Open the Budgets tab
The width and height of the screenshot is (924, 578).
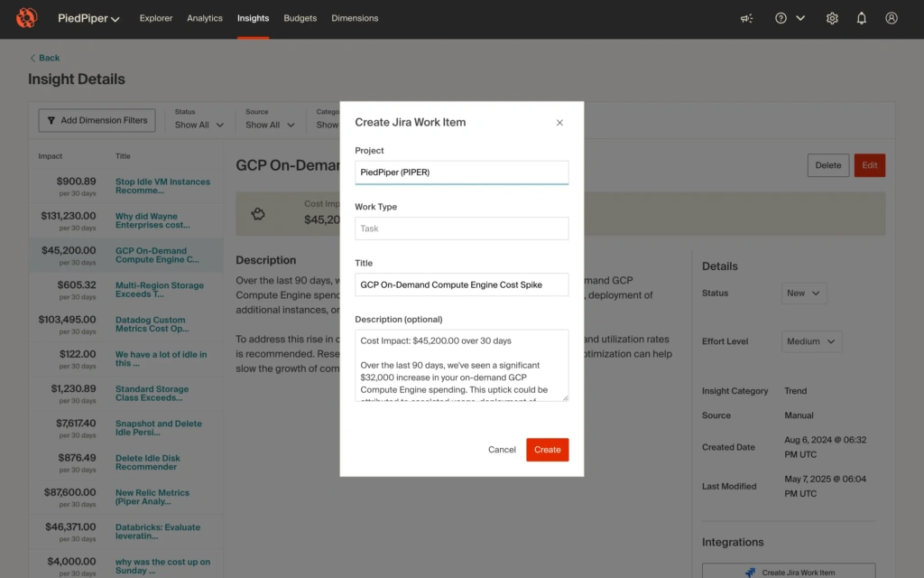point(300,18)
